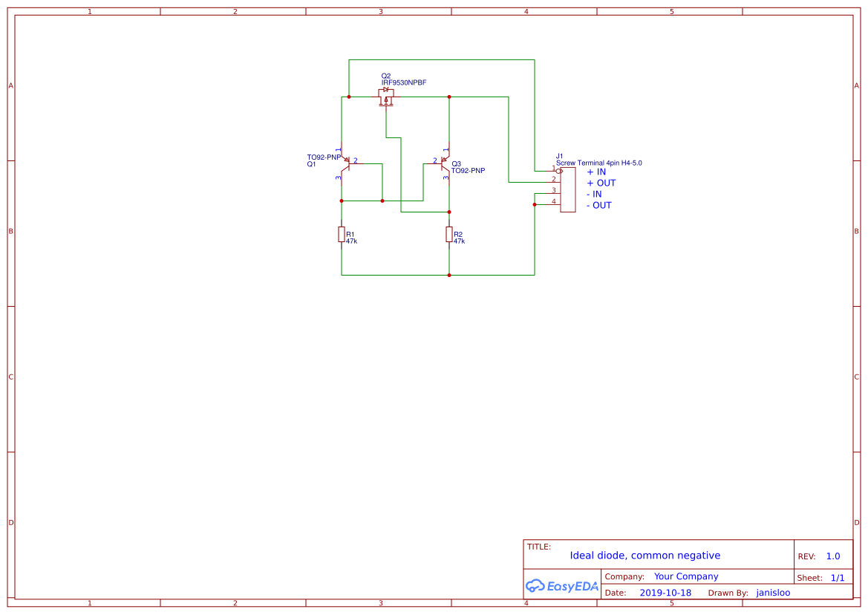
Task: Click the junction dot below R2
Action: click(x=448, y=275)
